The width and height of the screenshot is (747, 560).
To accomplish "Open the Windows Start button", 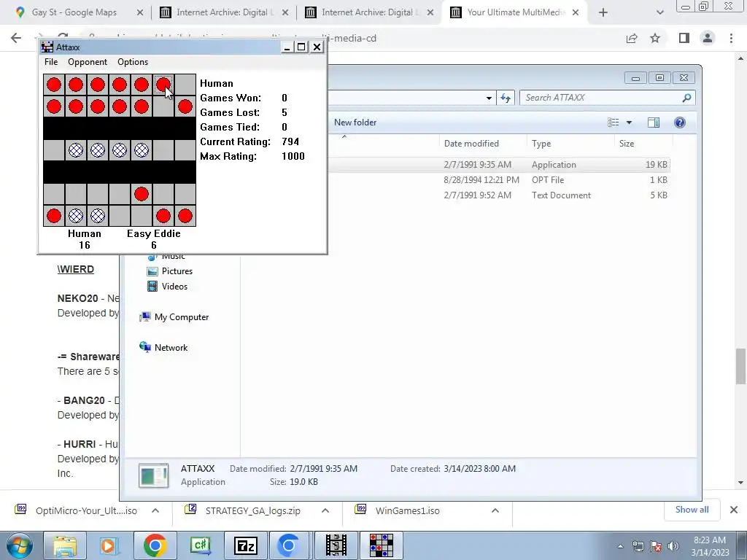I will pos(19,545).
